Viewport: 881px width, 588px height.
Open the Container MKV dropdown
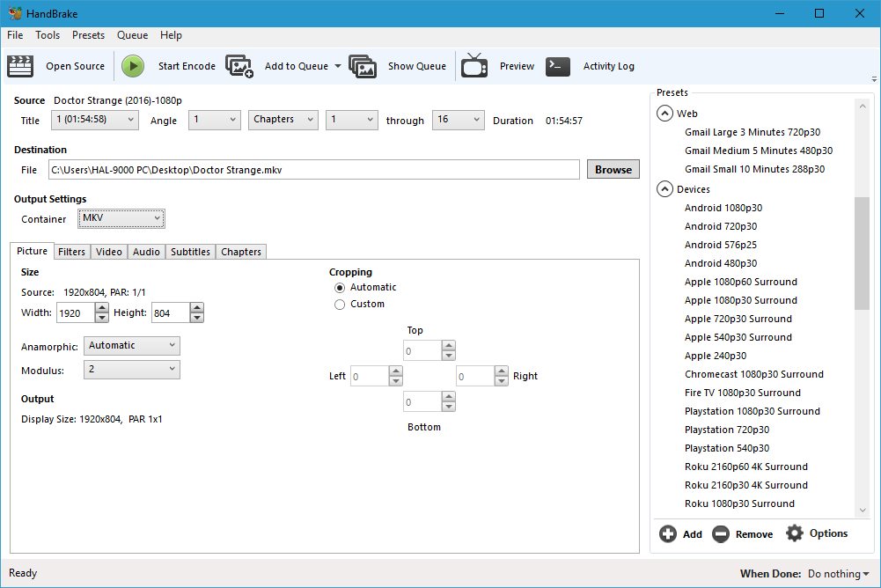[x=121, y=218]
